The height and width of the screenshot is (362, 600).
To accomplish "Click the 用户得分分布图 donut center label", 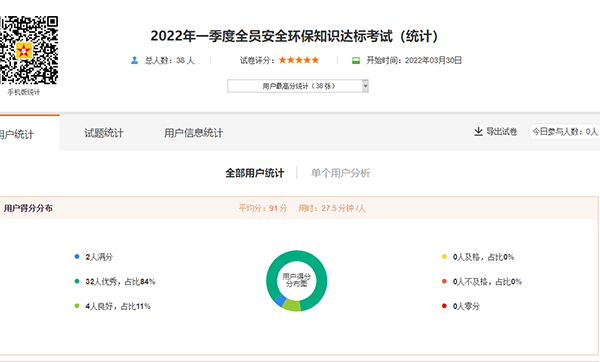I will click(x=297, y=280).
